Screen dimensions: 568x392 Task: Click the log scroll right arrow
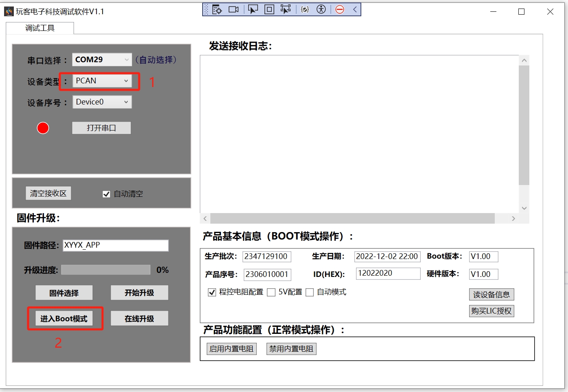[x=513, y=219]
